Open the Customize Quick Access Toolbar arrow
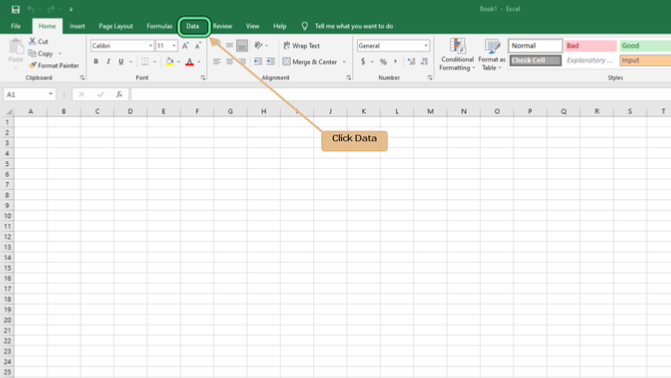Viewport: 671px width, 378px height. pos(71,9)
